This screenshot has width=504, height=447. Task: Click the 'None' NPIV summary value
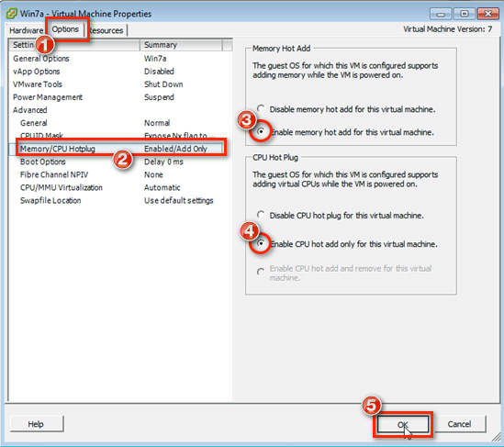(x=153, y=174)
